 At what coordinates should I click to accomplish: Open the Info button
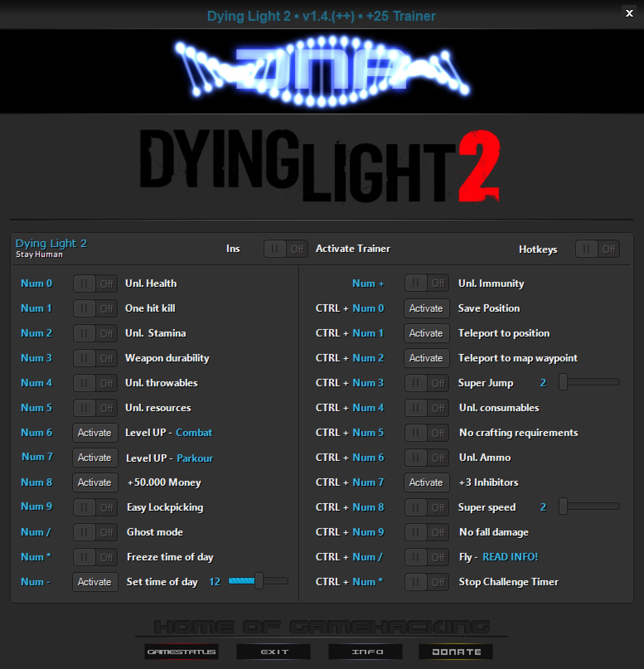point(366,652)
